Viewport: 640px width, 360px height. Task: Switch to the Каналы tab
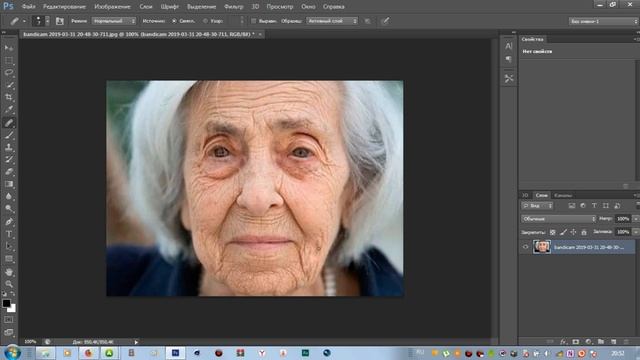[x=563, y=195]
